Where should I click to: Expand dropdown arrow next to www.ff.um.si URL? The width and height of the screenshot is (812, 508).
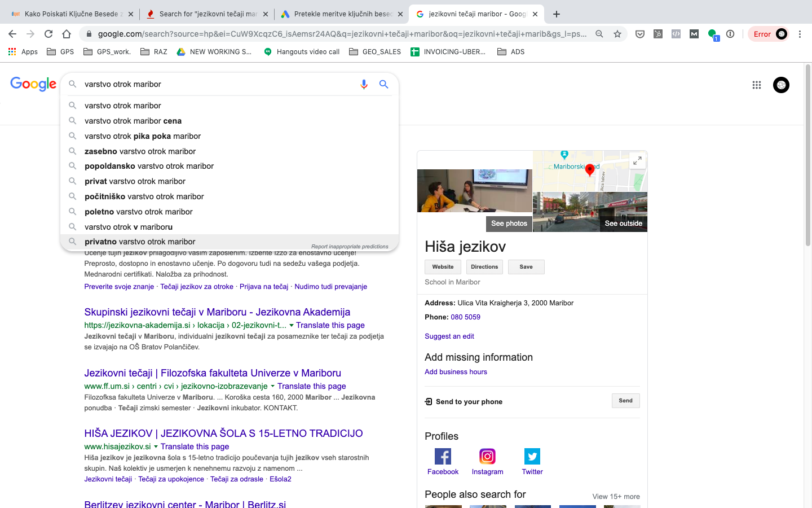[x=272, y=386]
